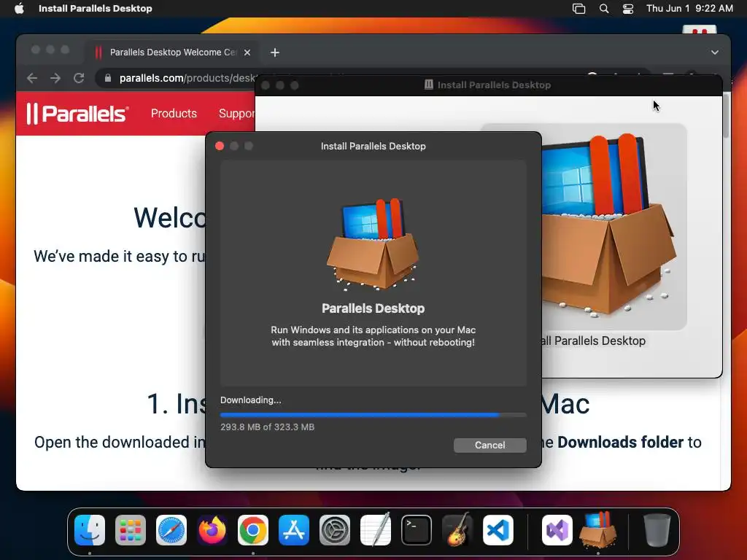Open Safari from the dock

coord(171,530)
